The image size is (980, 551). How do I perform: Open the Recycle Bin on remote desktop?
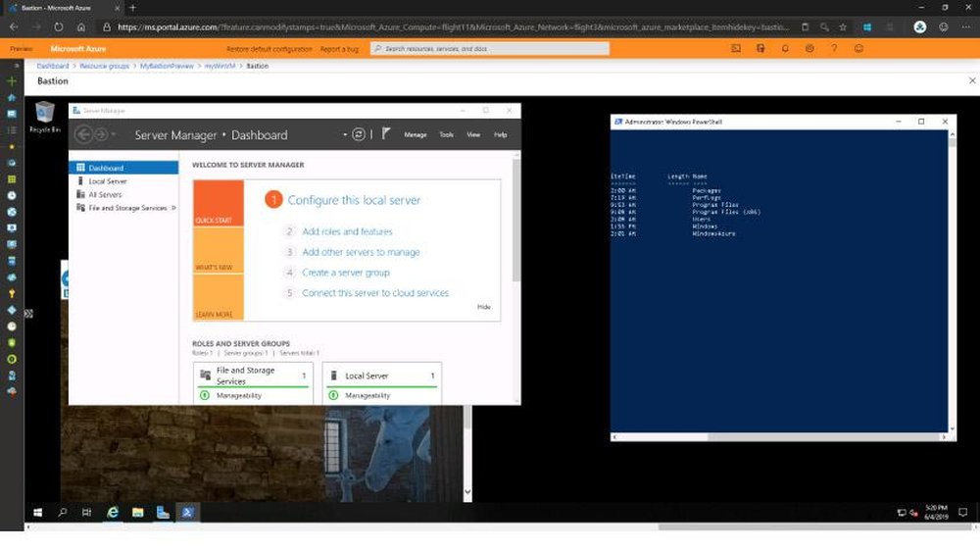point(44,117)
